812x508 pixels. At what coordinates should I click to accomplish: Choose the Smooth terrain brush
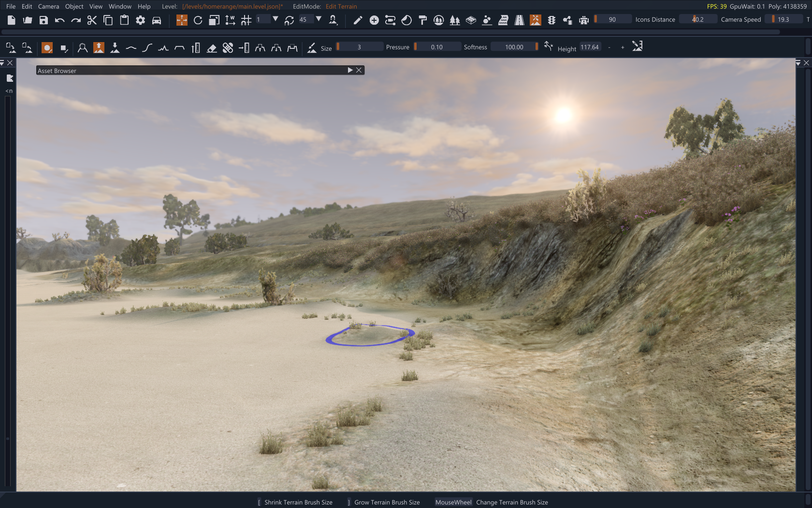click(x=131, y=47)
